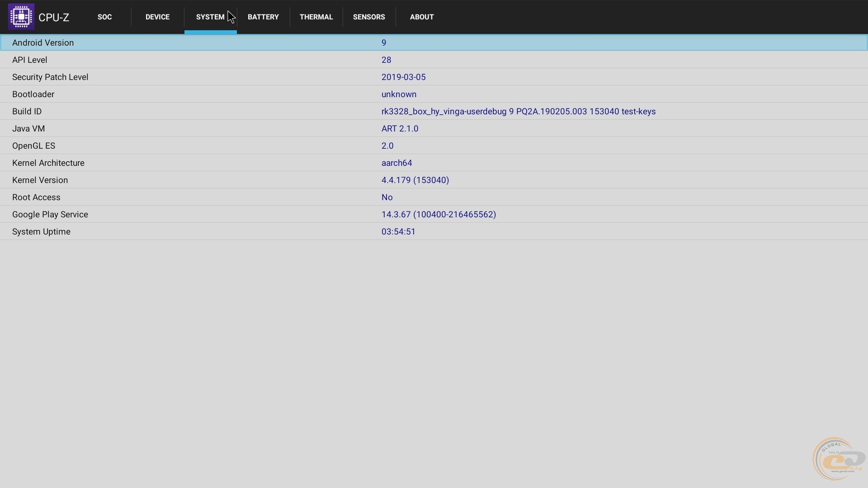Click the Root Access row

(36, 197)
